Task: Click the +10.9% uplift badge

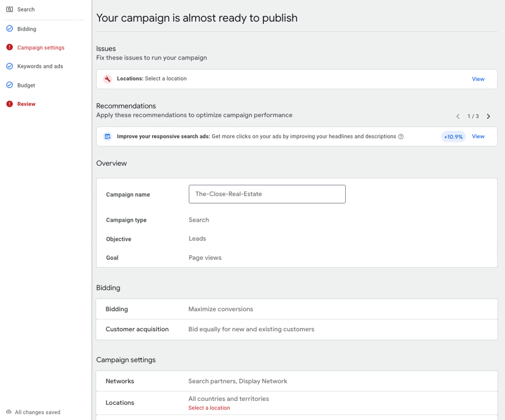Action: click(453, 137)
